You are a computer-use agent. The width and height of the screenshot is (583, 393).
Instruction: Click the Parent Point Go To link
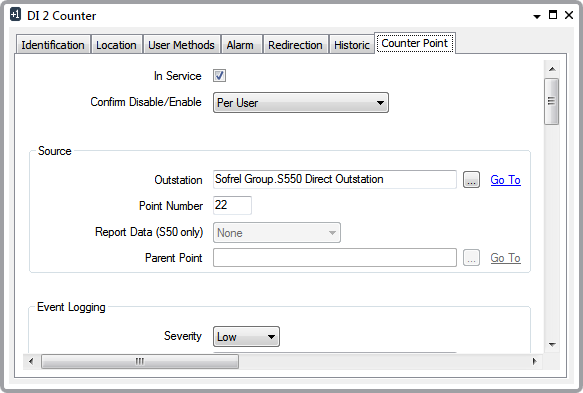tap(505, 258)
